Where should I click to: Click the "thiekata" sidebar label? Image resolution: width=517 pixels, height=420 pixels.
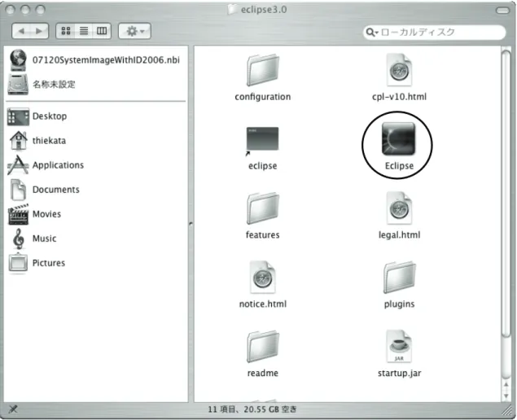click(x=49, y=141)
